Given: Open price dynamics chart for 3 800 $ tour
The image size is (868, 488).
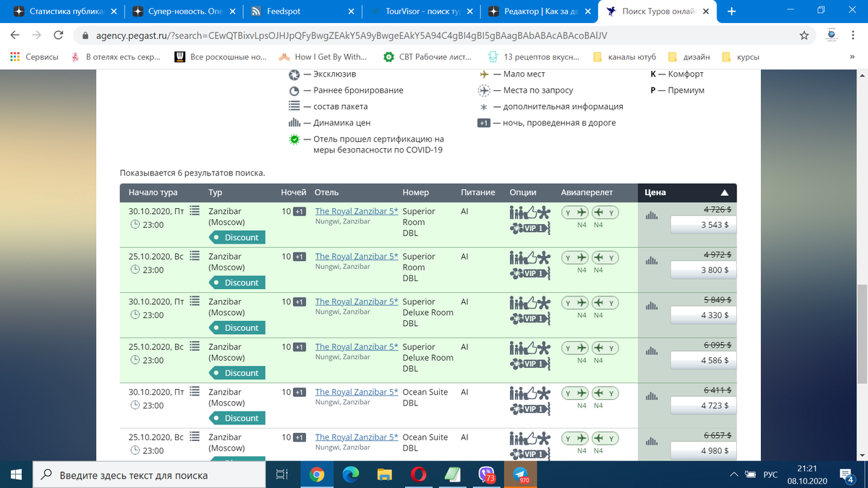Looking at the screenshot, I should click(x=652, y=261).
